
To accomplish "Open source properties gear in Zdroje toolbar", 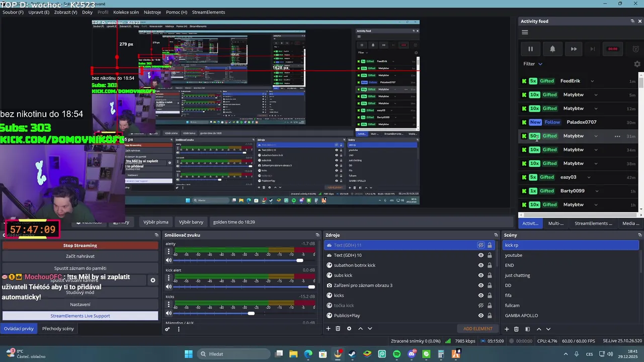I will [349, 329].
